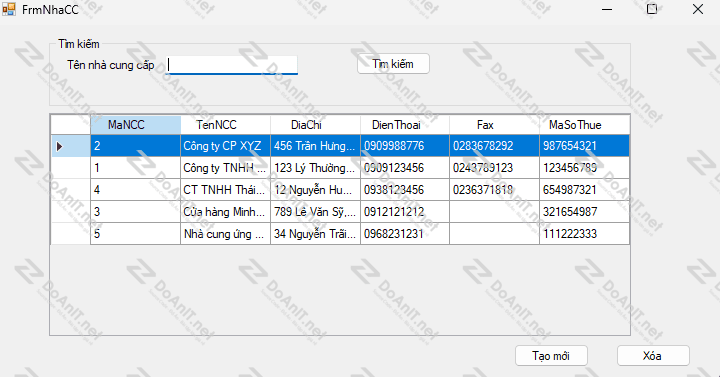
Task: Select the tax code cell 321654987
Action: (x=584, y=212)
